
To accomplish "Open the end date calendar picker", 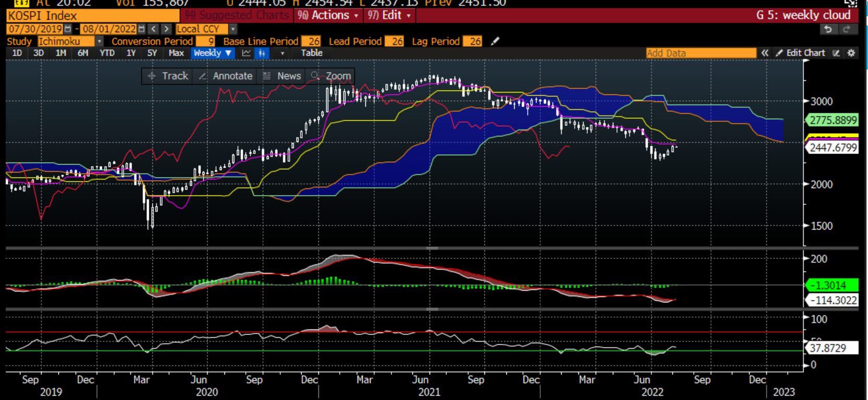I will [x=141, y=29].
